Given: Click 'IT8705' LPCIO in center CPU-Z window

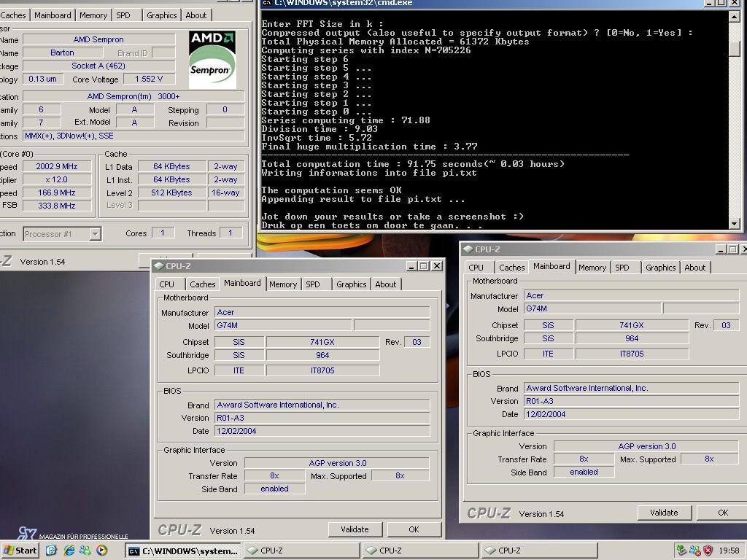Looking at the screenshot, I should (x=322, y=370).
